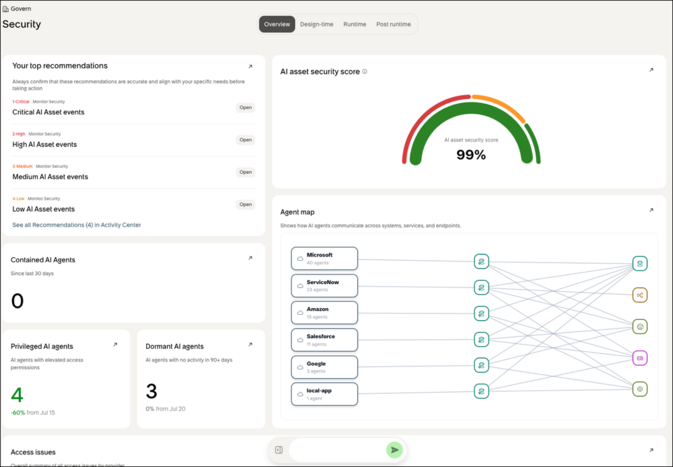Screen dimensions: 673x467
Task: Click the Security page title
Action: [21, 24]
